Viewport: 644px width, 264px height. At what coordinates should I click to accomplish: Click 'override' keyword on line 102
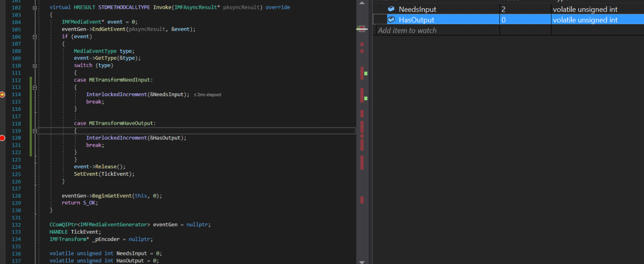pos(278,8)
